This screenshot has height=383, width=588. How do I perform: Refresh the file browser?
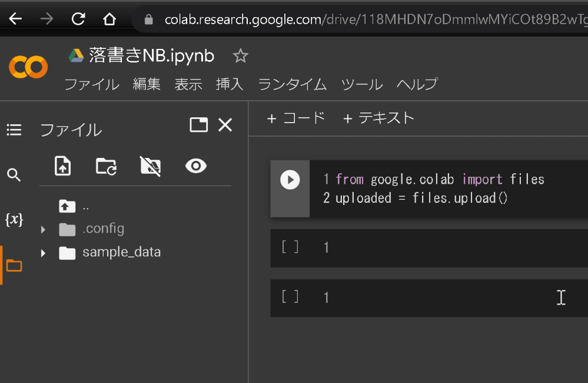[x=106, y=166]
